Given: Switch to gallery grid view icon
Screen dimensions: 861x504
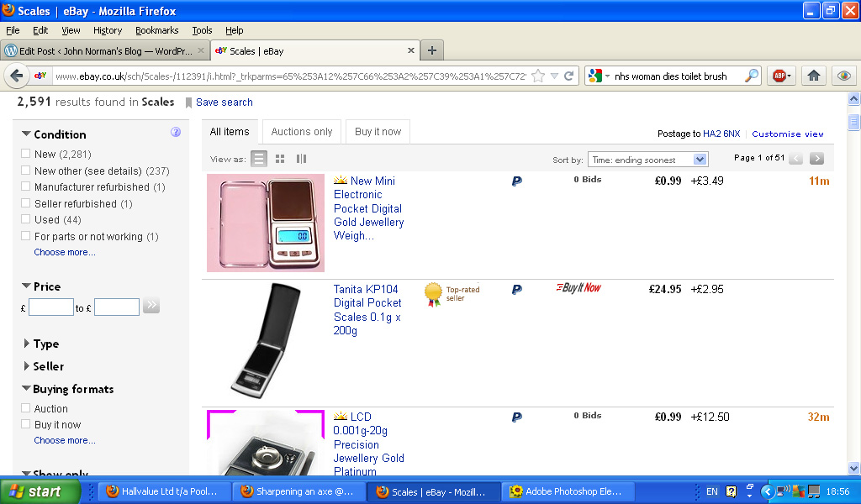Looking at the screenshot, I should (280, 159).
